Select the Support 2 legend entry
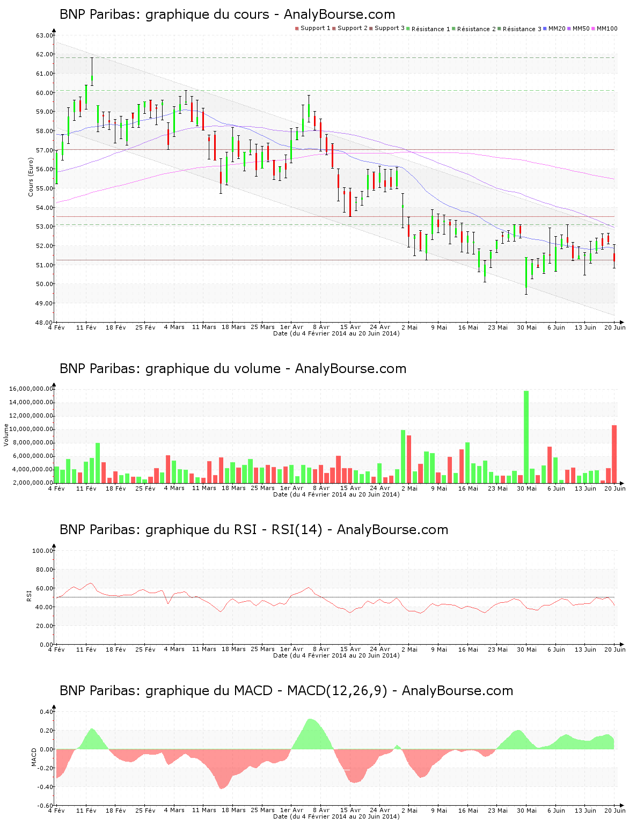Viewport: 644px width, 832px height. (350, 28)
